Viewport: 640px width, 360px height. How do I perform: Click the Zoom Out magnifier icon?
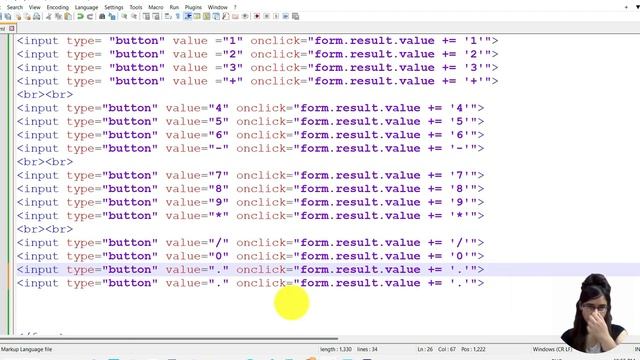(x=134, y=16)
